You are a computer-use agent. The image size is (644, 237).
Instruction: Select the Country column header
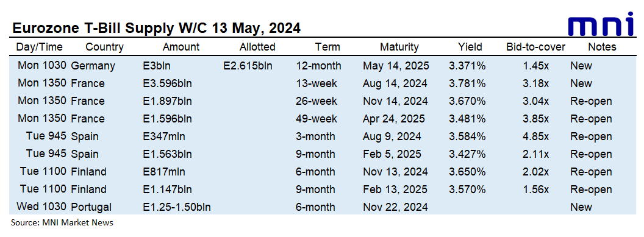point(104,47)
